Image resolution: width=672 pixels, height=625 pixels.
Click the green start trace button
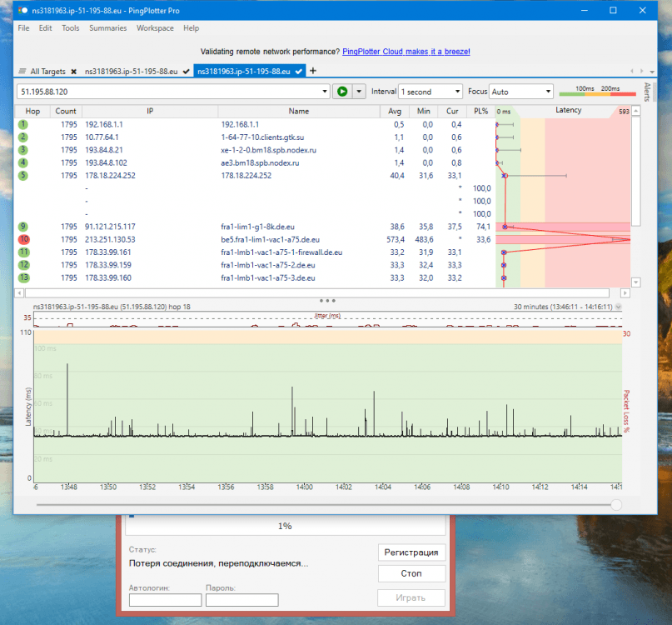[342, 92]
